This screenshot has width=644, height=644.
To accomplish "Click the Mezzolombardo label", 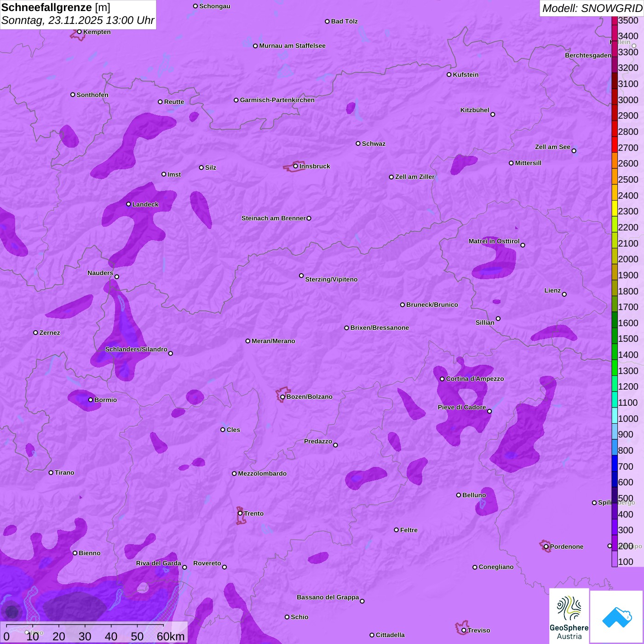I will 262,473.
